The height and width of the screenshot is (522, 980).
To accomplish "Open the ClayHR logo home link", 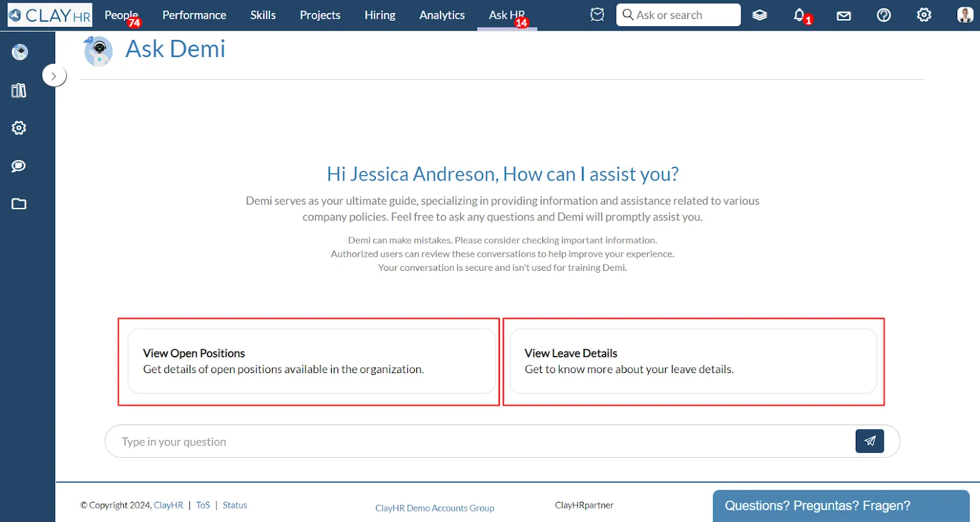I will (x=50, y=15).
